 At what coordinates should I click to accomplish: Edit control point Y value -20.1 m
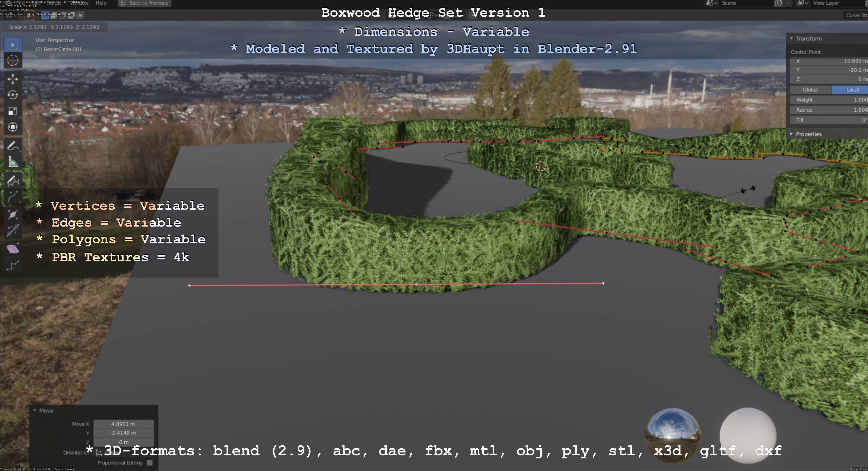(829, 70)
